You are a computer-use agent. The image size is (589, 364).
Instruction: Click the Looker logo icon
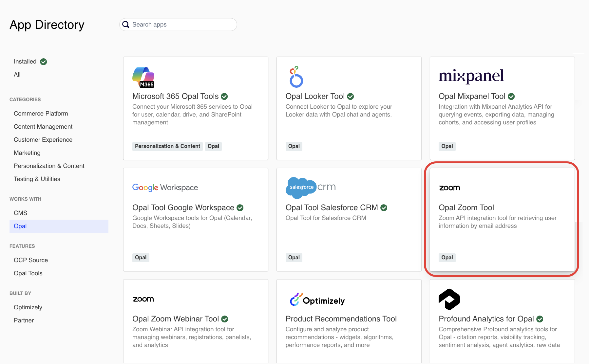(x=296, y=77)
